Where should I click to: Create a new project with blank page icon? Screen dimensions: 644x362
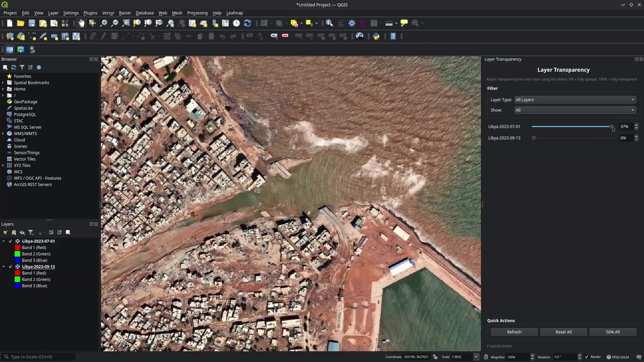10,23
